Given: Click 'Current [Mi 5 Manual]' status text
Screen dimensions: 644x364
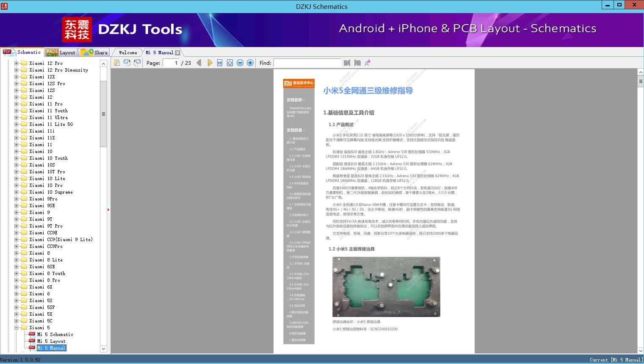Looking at the screenshot, I should pyautogui.click(x=616, y=360).
